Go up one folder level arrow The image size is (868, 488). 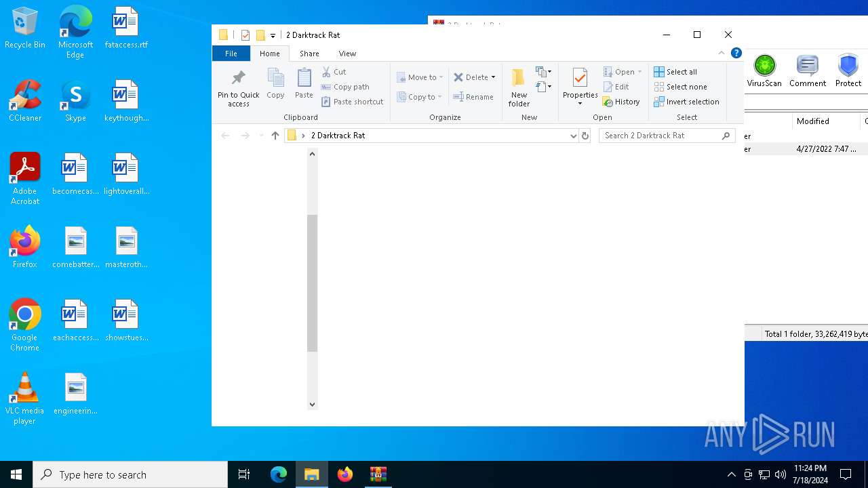click(x=275, y=136)
